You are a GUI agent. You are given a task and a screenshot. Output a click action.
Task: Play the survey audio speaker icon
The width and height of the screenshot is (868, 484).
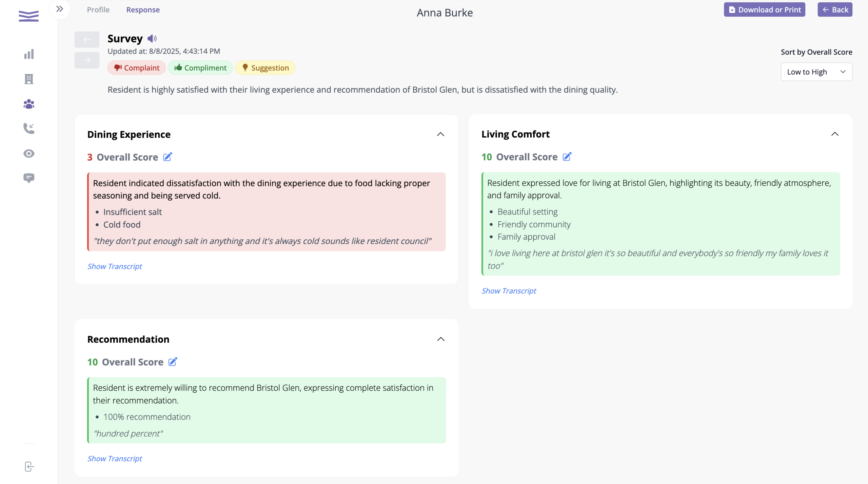click(152, 39)
